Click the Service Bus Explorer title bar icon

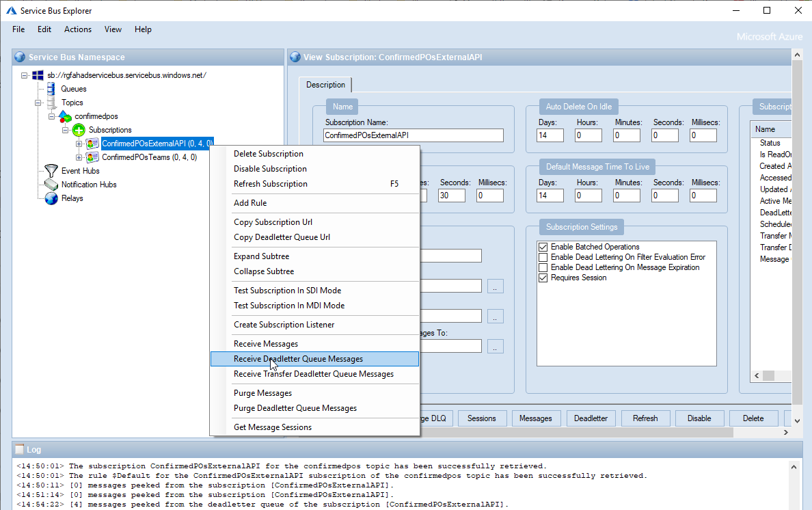coord(11,10)
